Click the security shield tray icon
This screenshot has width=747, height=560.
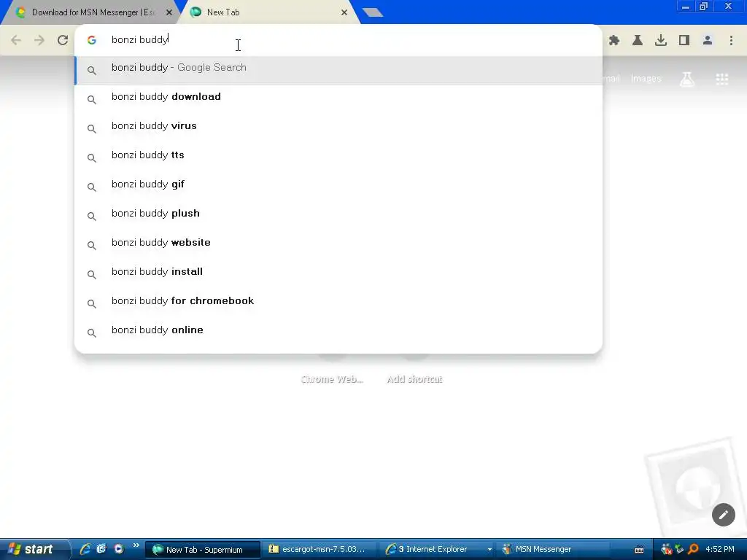679,550
